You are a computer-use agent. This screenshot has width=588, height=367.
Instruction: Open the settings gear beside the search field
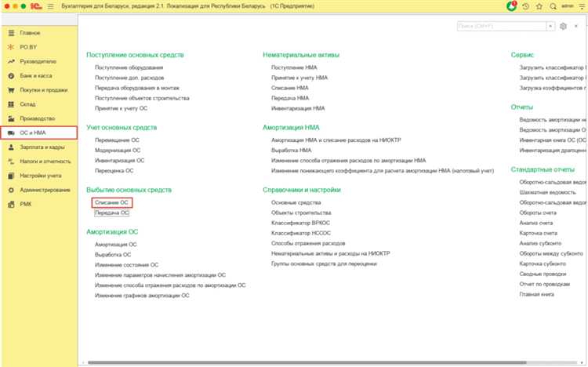tap(563, 27)
